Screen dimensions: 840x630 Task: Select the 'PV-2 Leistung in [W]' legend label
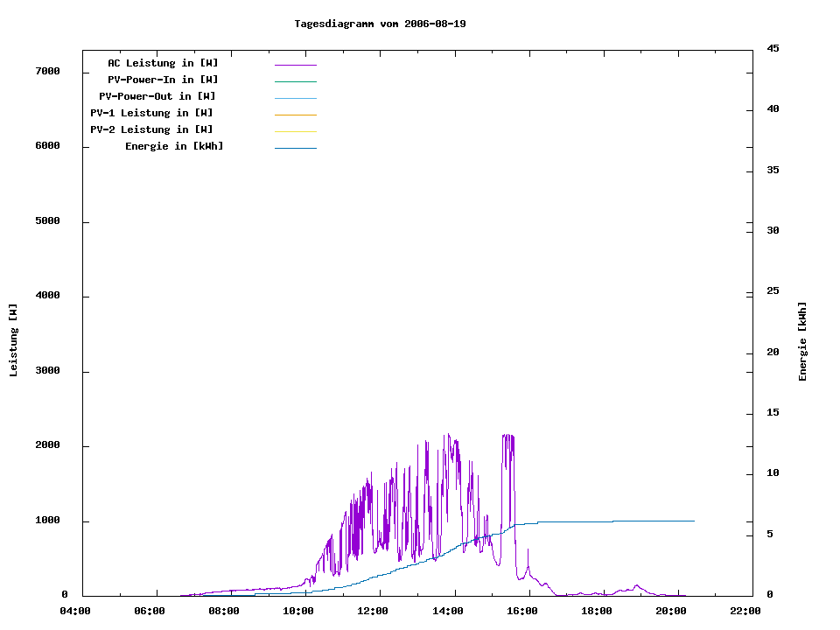click(151, 129)
